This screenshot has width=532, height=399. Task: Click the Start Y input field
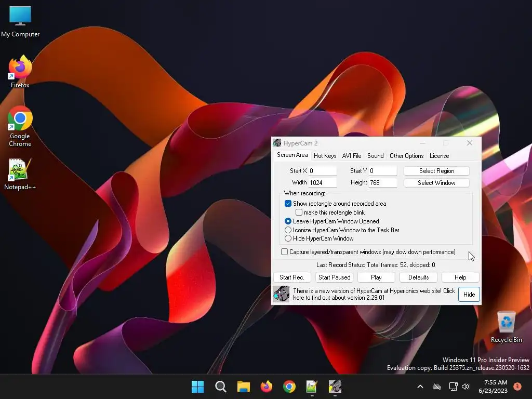(383, 170)
